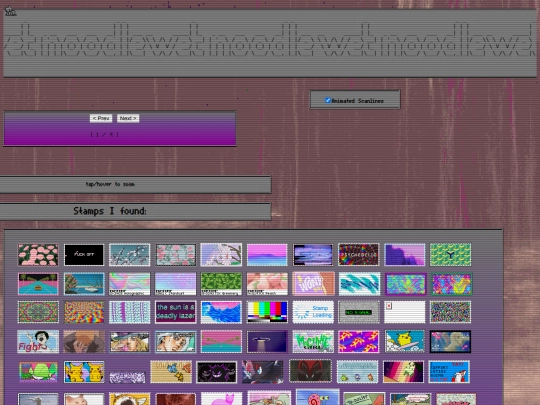Click the [1 / 4] page counter
The image size is (540, 405).
[104, 134]
